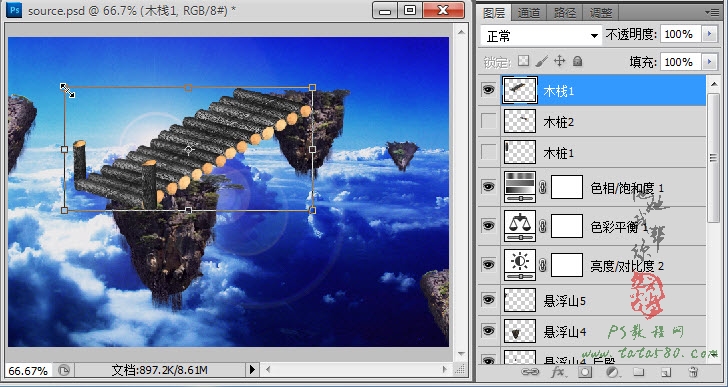Click 文档:897.2K/8.61M status text
Image resolution: width=728 pixels, height=387 pixels.
(x=159, y=370)
